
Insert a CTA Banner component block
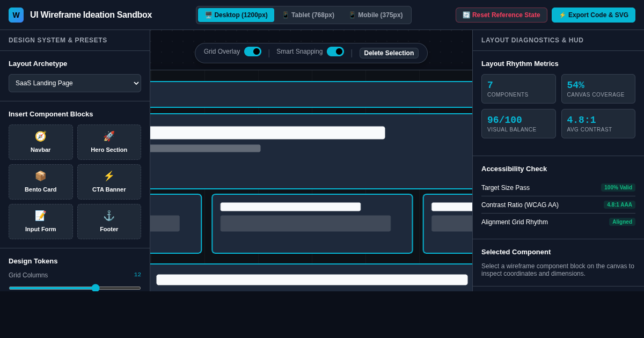coord(109,182)
